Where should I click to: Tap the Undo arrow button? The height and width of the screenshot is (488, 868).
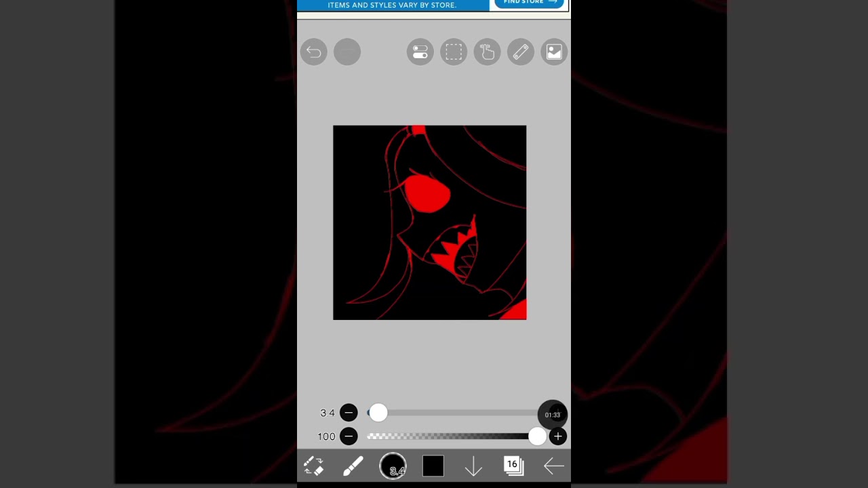(x=313, y=52)
